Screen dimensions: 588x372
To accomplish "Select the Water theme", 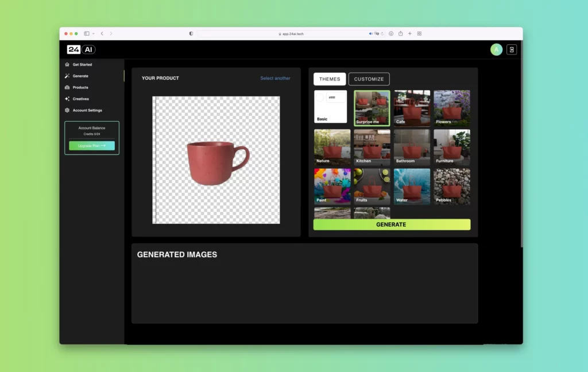I will coord(412,187).
